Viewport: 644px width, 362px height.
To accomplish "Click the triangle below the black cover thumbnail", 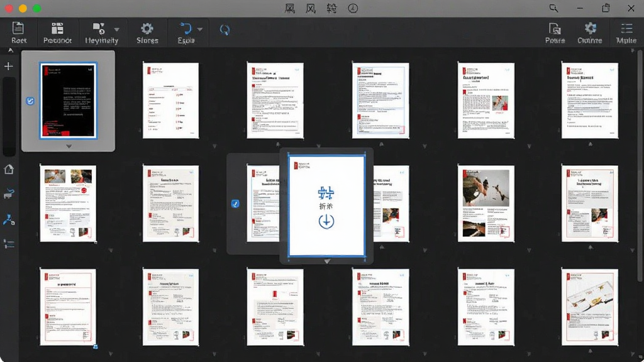I will (x=69, y=146).
